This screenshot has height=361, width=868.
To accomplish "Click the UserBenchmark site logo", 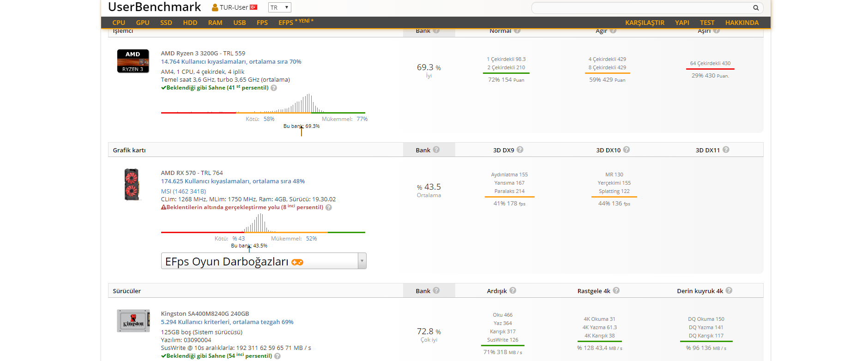I will tap(155, 7).
